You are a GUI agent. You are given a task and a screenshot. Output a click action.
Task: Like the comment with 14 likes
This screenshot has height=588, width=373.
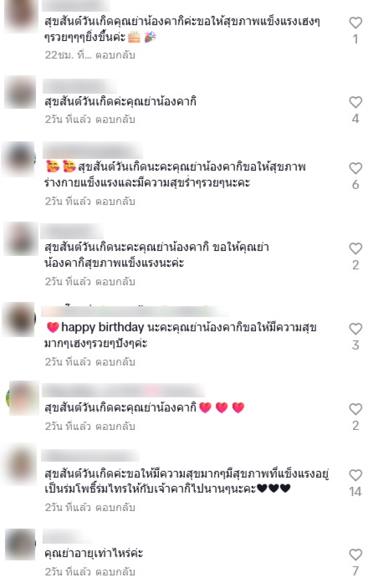(x=356, y=476)
